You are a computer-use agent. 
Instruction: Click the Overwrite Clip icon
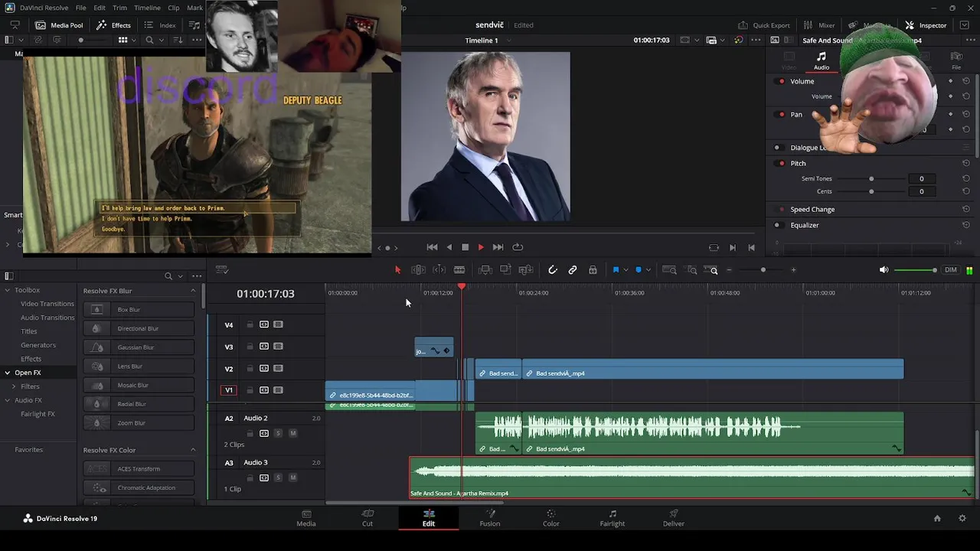505,270
